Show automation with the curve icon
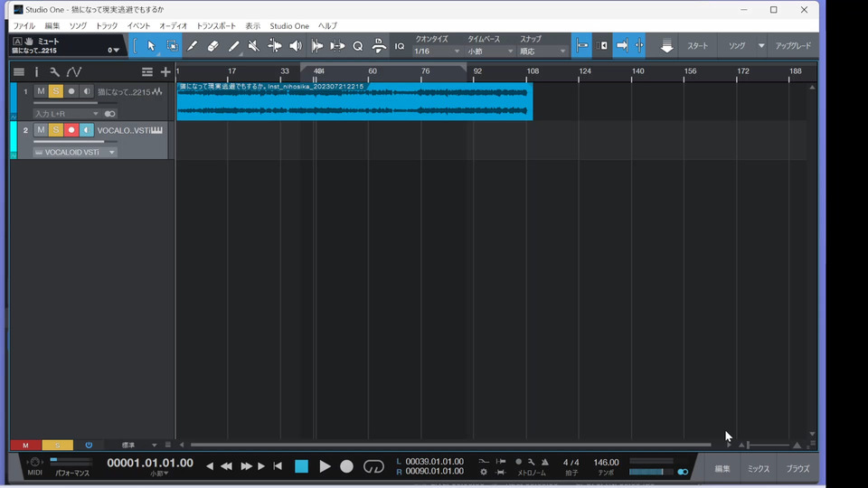This screenshot has height=488, width=868. click(x=74, y=72)
